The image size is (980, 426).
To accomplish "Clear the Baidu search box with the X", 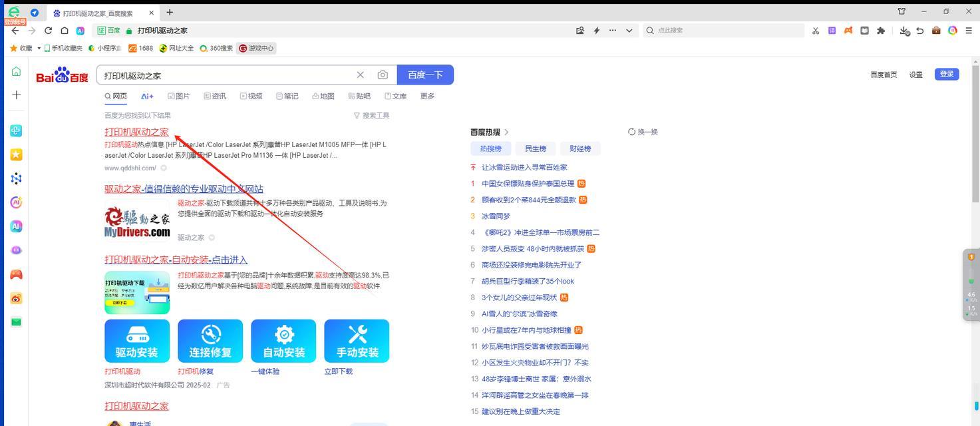I will point(360,75).
